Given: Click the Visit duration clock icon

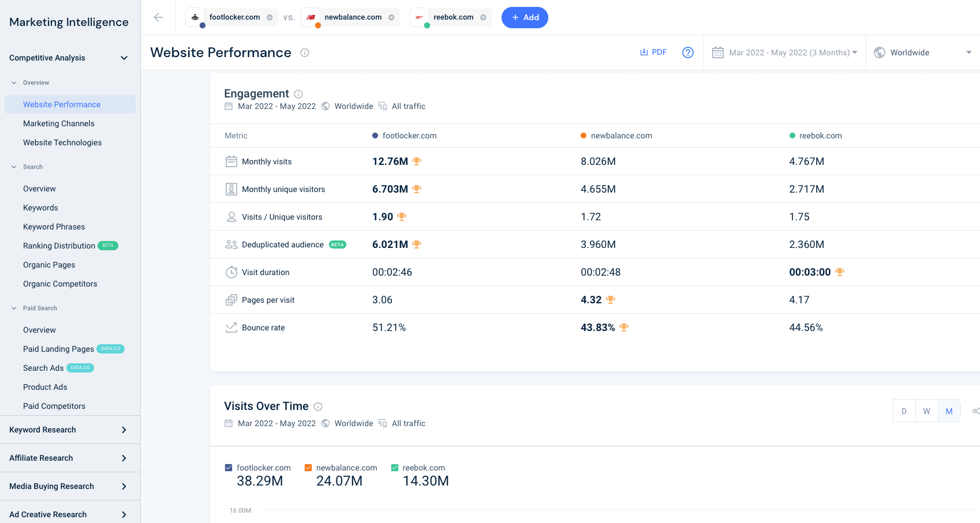Looking at the screenshot, I should coord(231,272).
